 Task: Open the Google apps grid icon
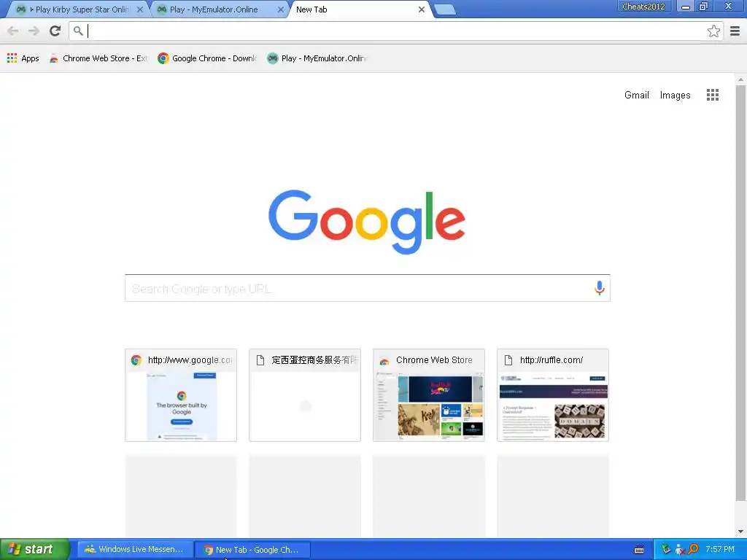712,95
